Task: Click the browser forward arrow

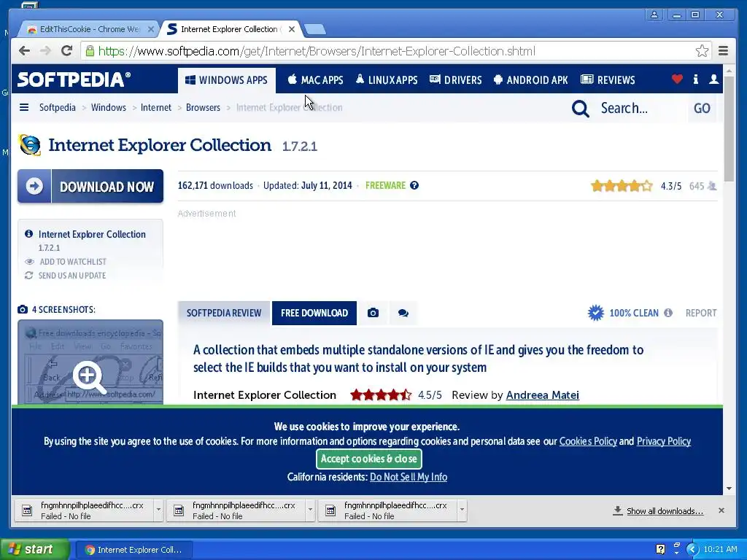Action: 45,51
